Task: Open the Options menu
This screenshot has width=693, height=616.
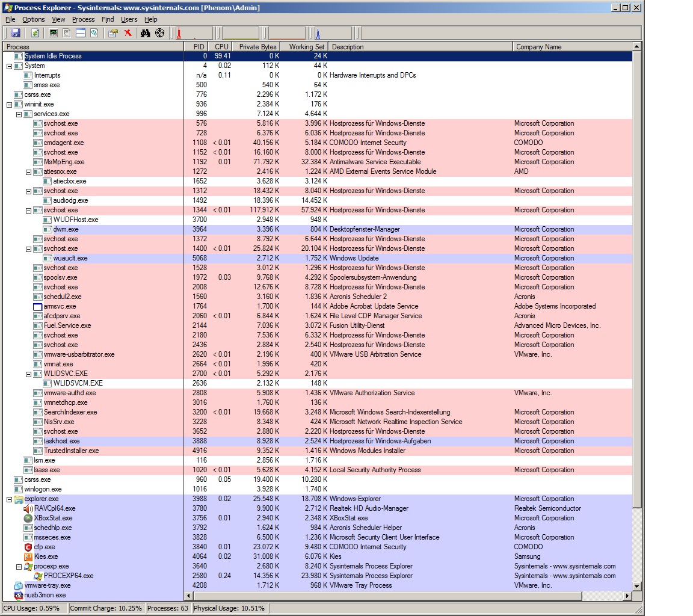Action: coord(34,19)
